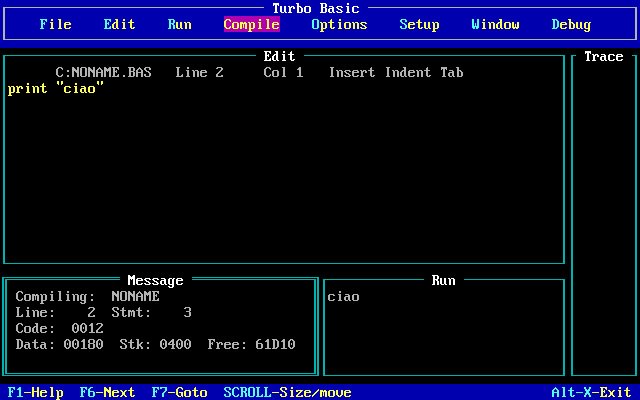640x400 pixels.
Task: Click the Free: 61D10 value
Action: 251,344
